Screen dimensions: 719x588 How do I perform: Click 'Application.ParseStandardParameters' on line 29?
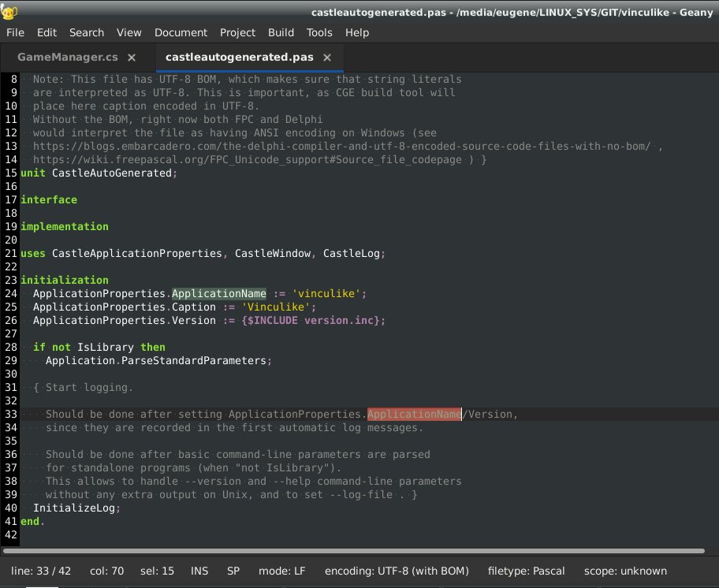coord(156,361)
